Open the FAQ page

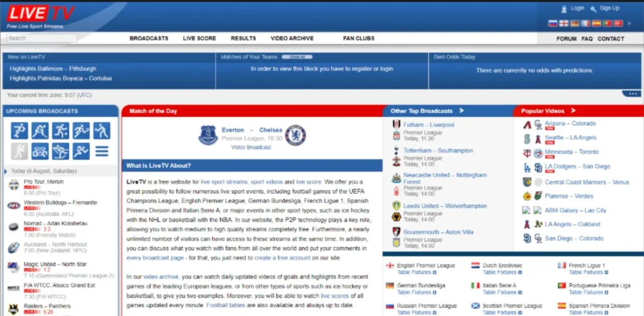pos(587,39)
